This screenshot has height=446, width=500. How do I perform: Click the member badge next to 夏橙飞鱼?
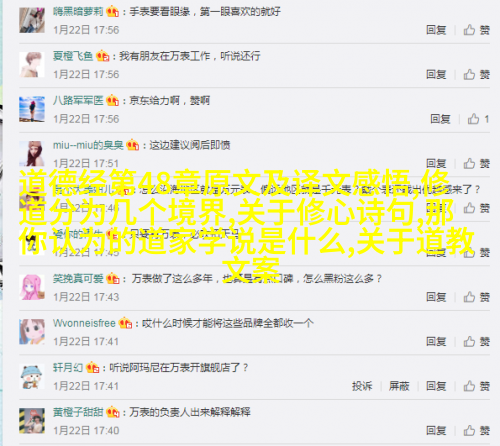coord(103,56)
